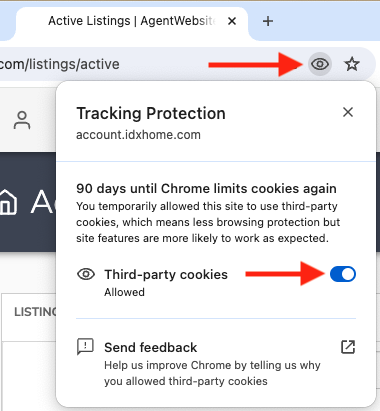Screen dimensions: 380x411
Task: Click the Third-party cookies label
Action: click(x=166, y=274)
